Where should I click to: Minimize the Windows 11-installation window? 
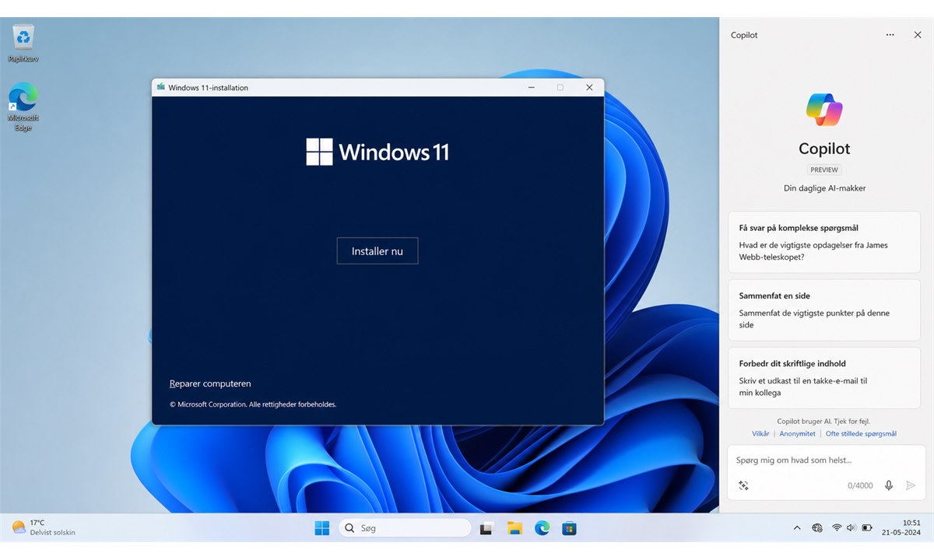coord(531,87)
